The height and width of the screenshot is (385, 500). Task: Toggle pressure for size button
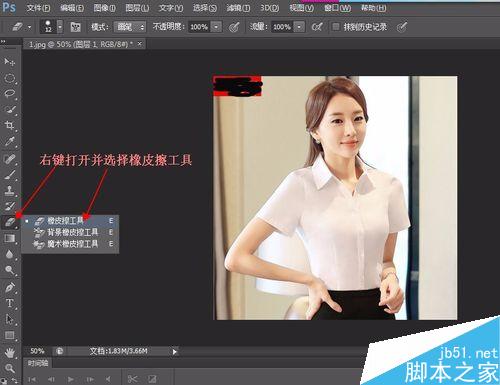point(402,27)
